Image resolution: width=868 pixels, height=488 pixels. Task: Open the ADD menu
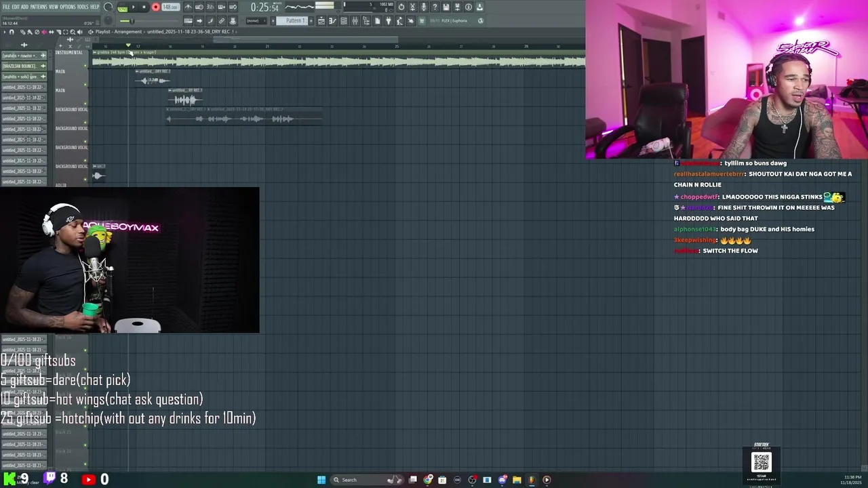click(24, 7)
